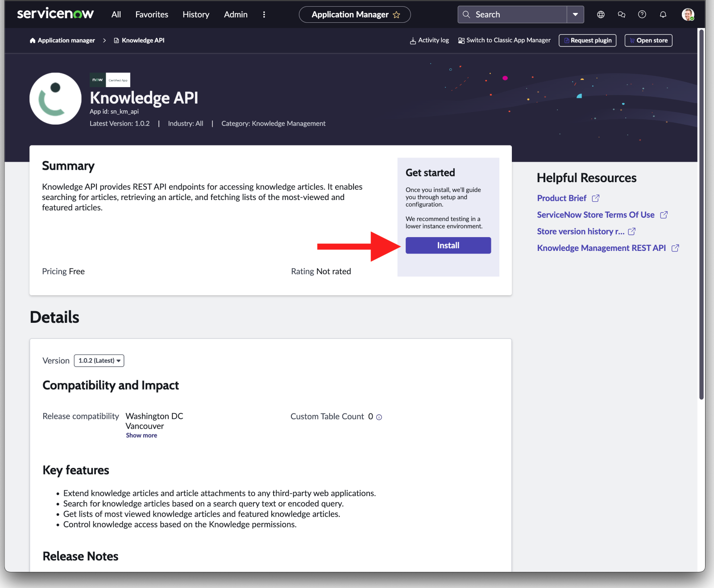Open the chat conversations icon
The width and height of the screenshot is (714, 588).
(x=621, y=14)
